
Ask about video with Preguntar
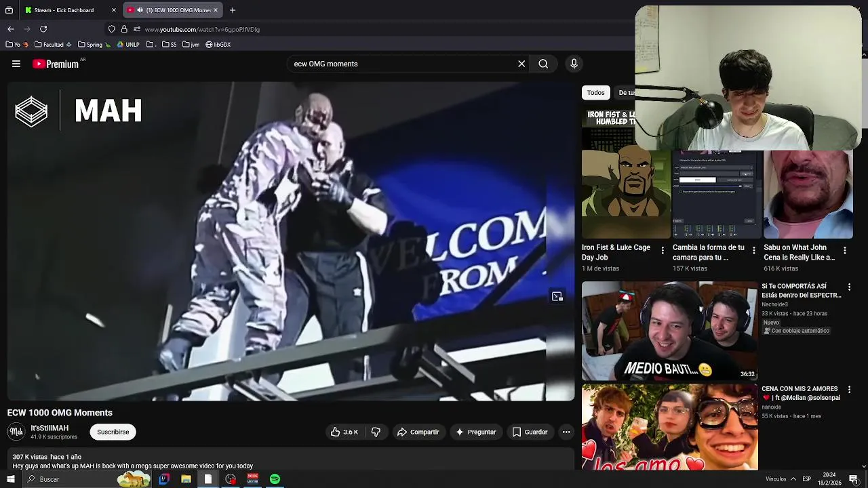coord(475,432)
